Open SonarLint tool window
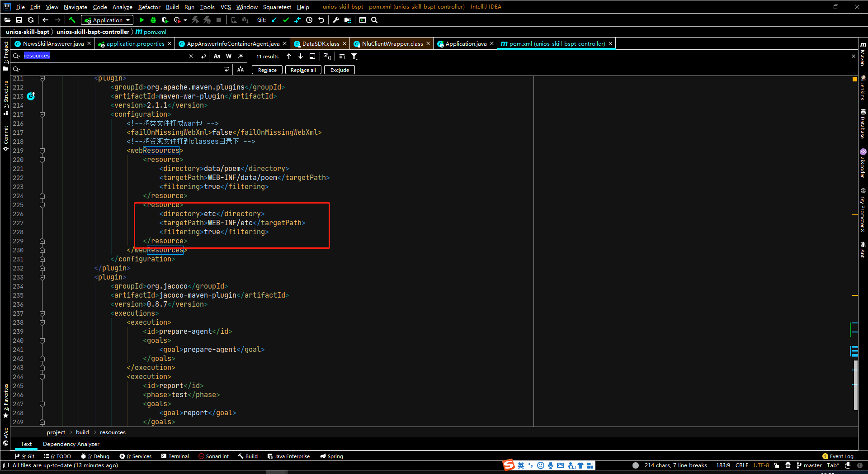868x474 pixels. coord(213,456)
